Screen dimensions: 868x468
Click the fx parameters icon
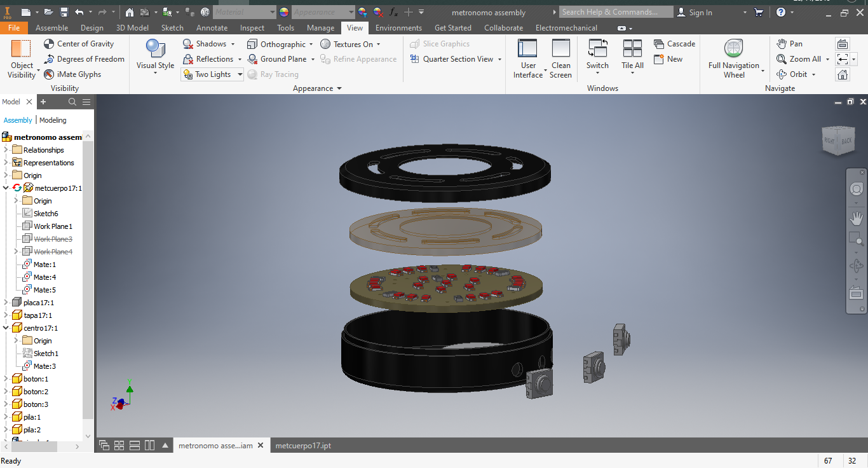tap(393, 12)
